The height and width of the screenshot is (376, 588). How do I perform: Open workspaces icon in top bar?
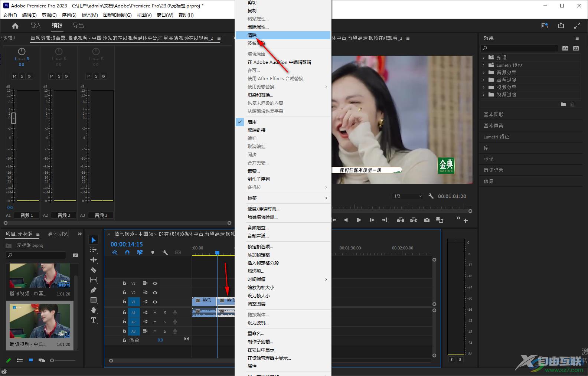(x=545, y=26)
